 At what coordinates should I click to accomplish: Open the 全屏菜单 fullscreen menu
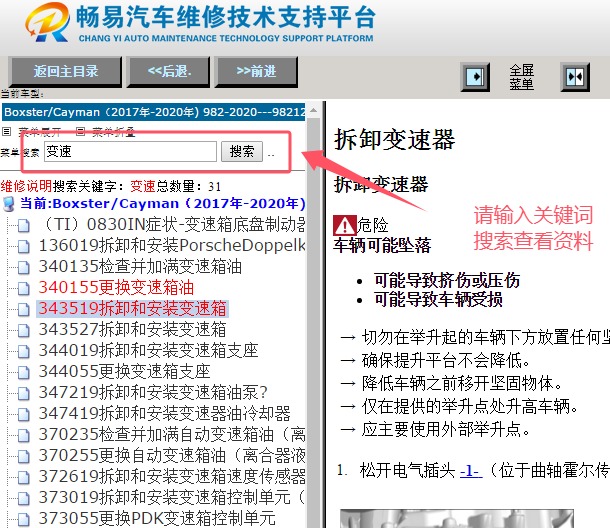pos(521,77)
